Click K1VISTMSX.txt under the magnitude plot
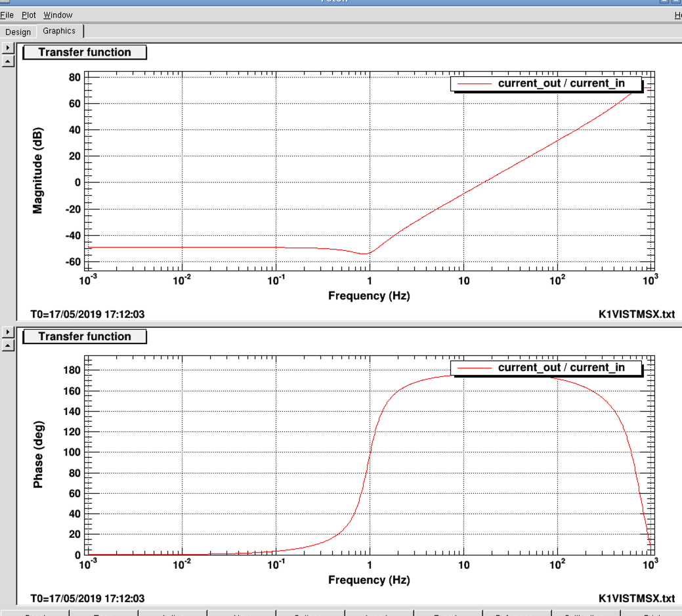 (637, 314)
